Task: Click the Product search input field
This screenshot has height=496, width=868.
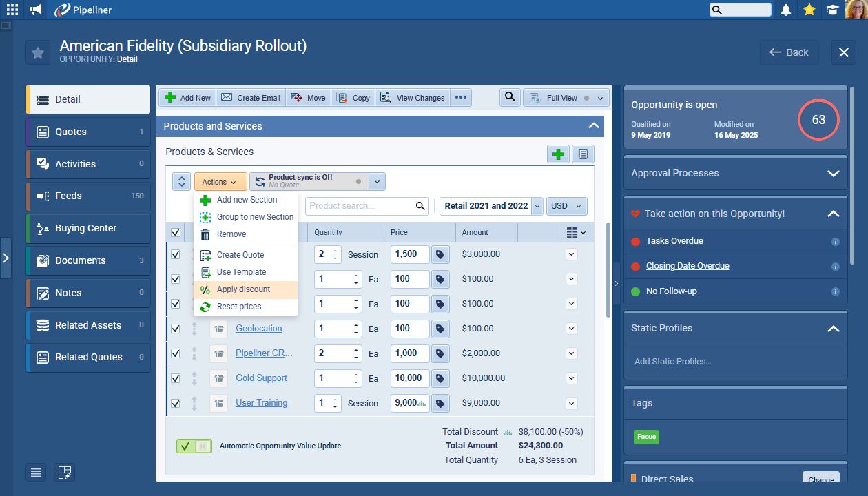Action: click(360, 206)
